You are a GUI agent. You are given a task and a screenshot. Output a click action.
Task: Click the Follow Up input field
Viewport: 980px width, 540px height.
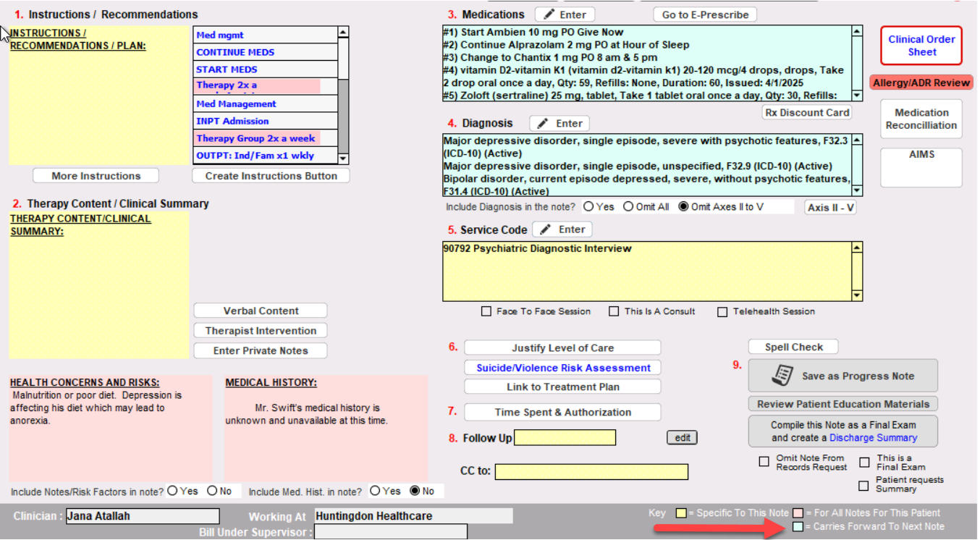click(x=565, y=438)
